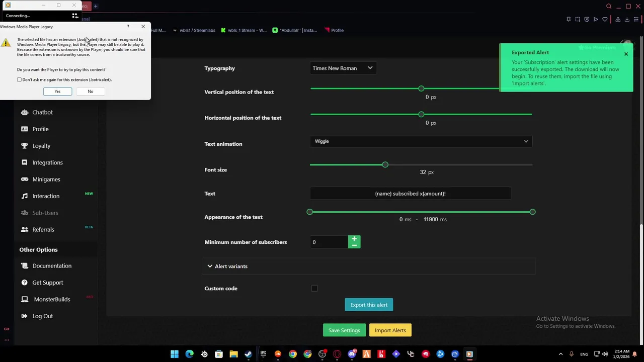The height and width of the screenshot is (362, 644).
Task: Click the alert Text input field
Action: coord(410,194)
